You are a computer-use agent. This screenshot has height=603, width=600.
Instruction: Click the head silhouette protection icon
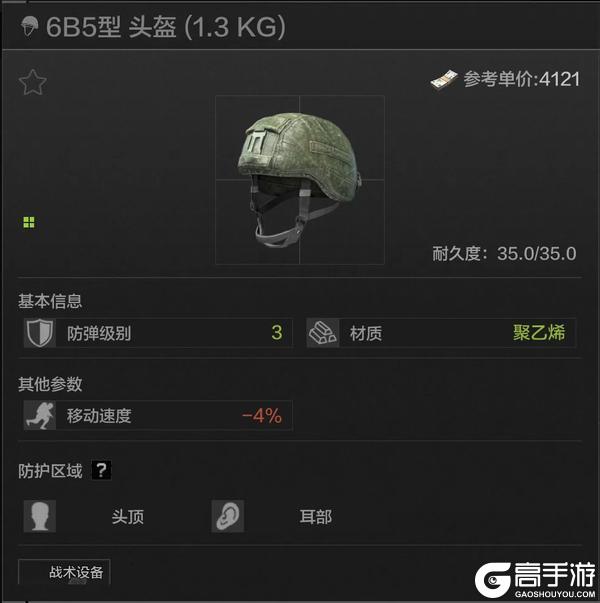[40, 516]
